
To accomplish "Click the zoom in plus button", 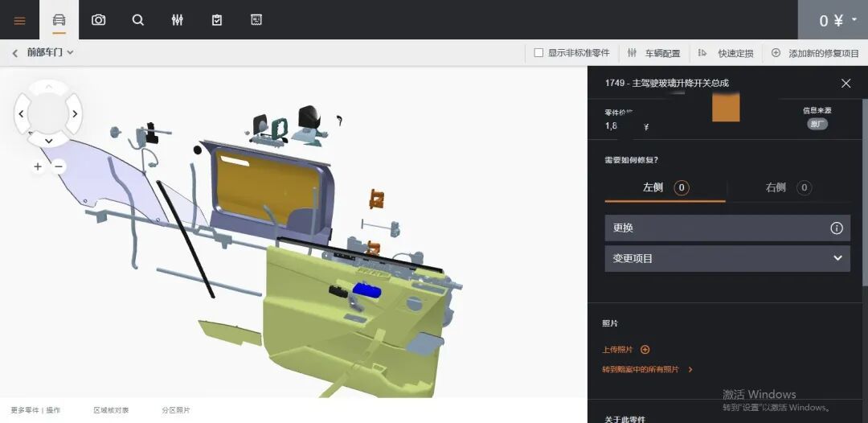I will pos(38,166).
